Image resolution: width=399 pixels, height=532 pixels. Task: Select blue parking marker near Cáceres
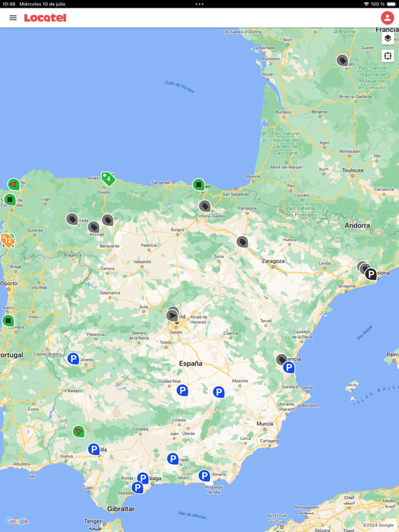tap(73, 359)
